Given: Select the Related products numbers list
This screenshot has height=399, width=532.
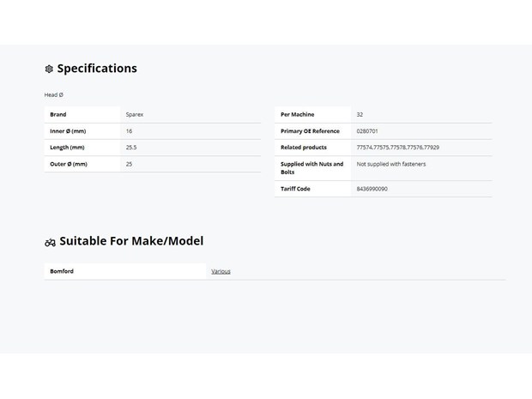Looking at the screenshot, I should (x=398, y=148).
